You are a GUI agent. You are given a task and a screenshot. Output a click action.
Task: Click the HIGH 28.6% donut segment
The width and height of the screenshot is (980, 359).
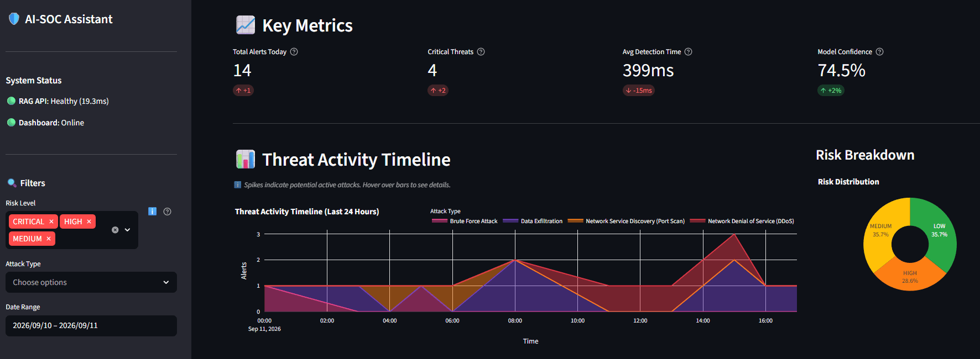point(910,277)
